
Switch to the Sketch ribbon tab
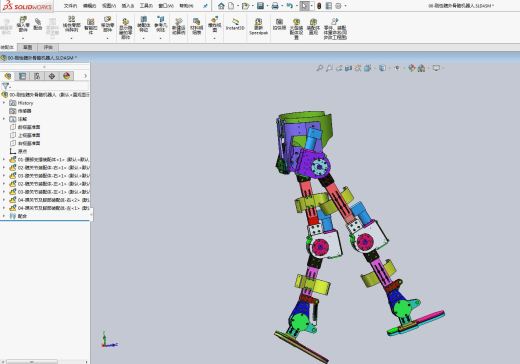27,47
